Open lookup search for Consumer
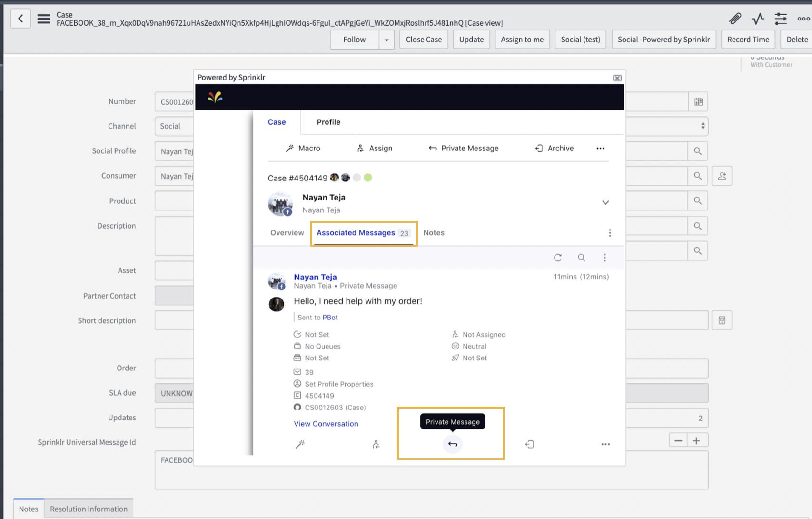Viewport: 812px width, 519px height. (698, 176)
